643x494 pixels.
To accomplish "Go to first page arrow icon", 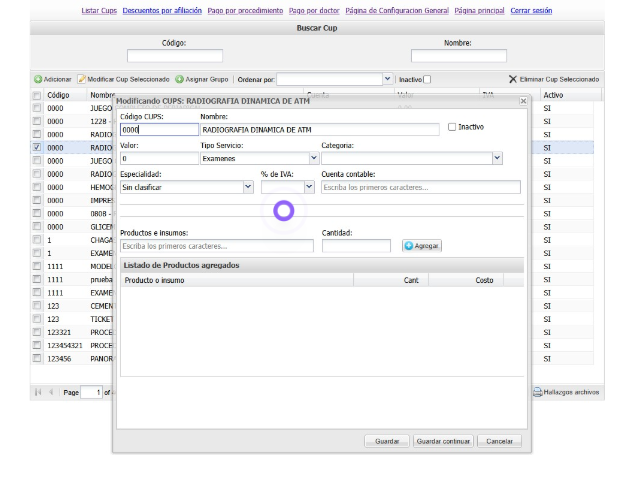I will [x=38, y=392].
